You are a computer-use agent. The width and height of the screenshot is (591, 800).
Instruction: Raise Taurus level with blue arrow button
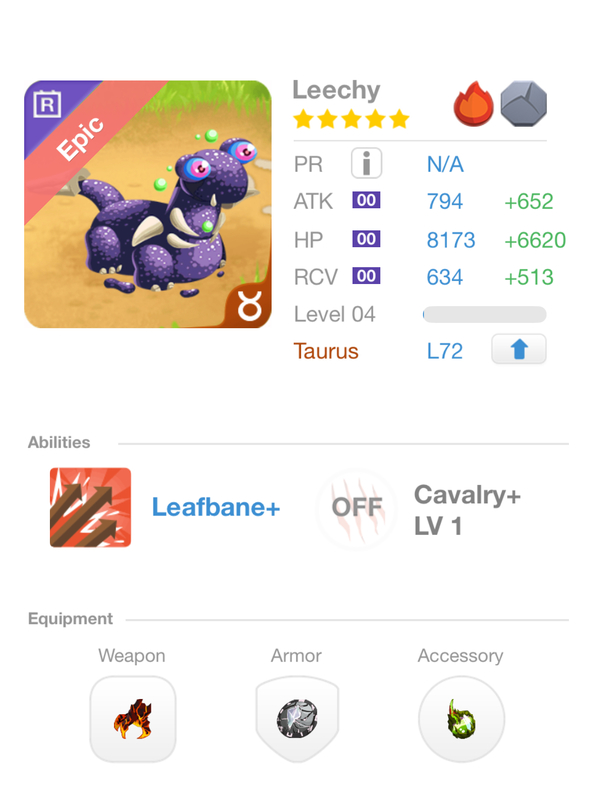pos(519,349)
